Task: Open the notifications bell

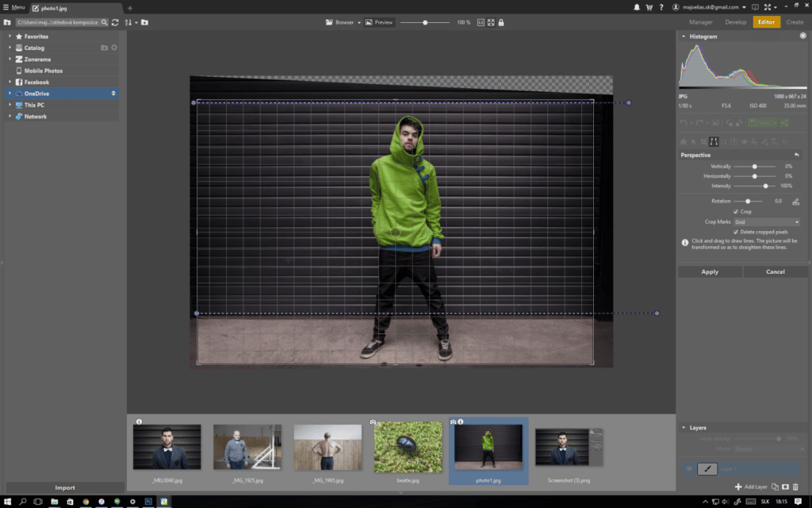Action: (x=637, y=7)
